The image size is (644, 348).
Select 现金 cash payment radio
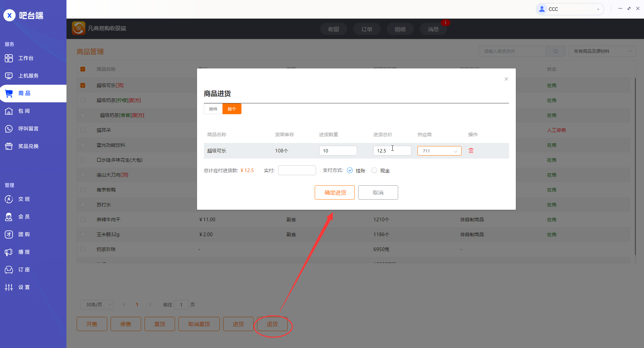coord(374,170)
